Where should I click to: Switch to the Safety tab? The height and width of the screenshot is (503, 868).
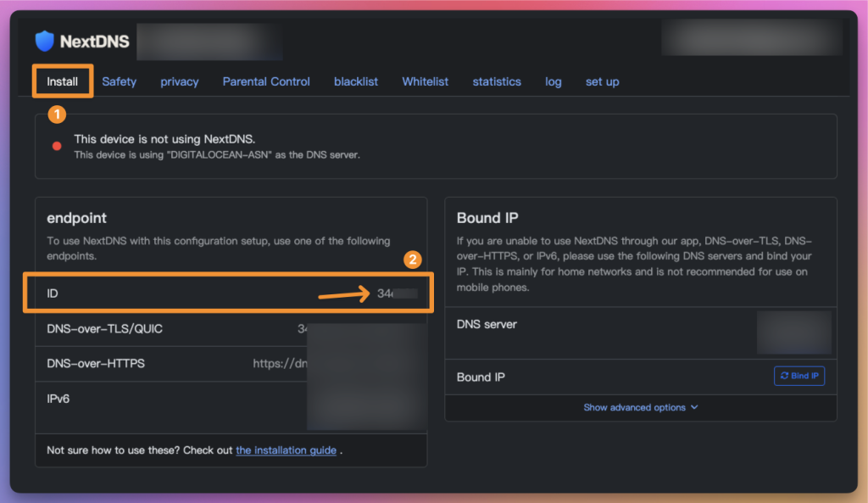(x=119, y=81)
